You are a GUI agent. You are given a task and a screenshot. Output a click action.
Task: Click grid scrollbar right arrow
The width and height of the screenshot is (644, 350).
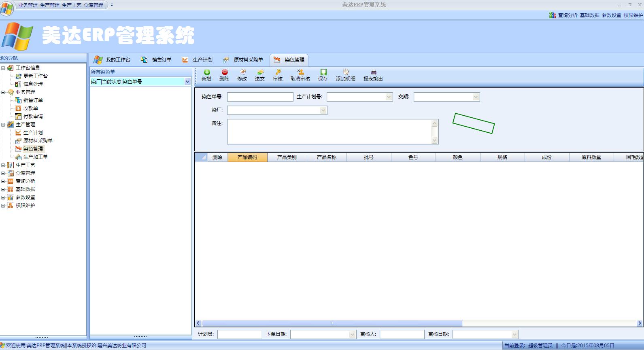(x=640, y=323)
